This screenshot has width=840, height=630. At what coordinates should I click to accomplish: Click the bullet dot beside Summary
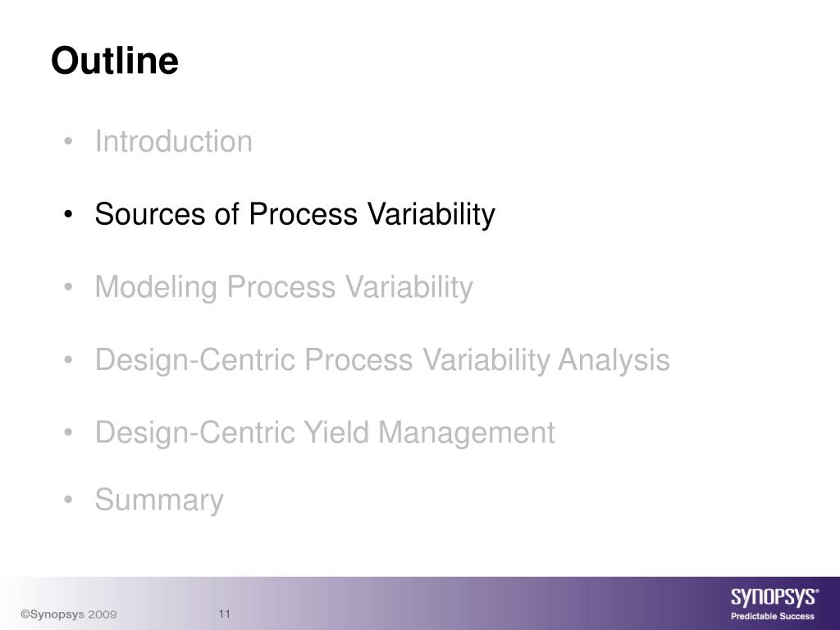67,500
